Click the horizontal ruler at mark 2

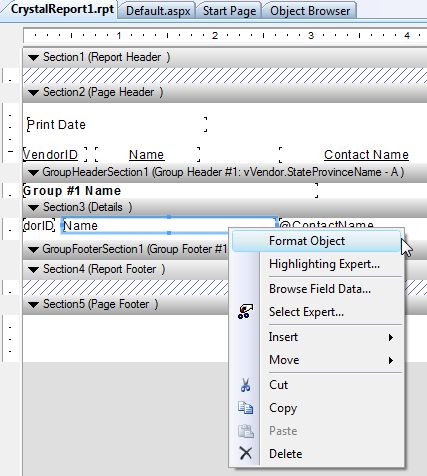click(215, 35)
